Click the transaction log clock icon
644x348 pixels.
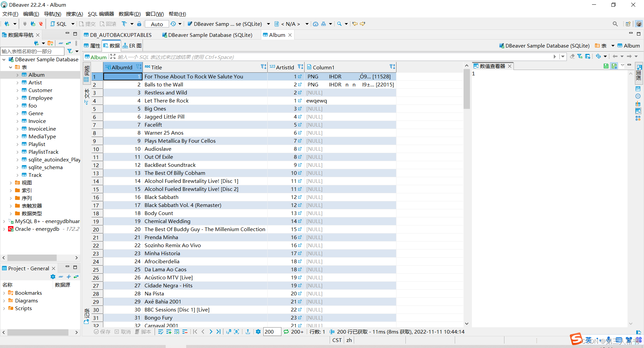click(173, 24)
